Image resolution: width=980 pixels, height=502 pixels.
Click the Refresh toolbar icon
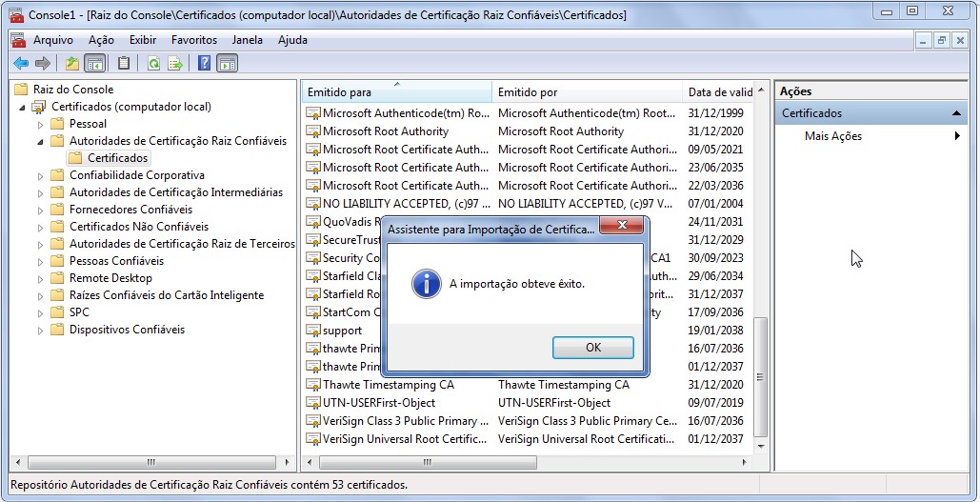coord(153,64)
